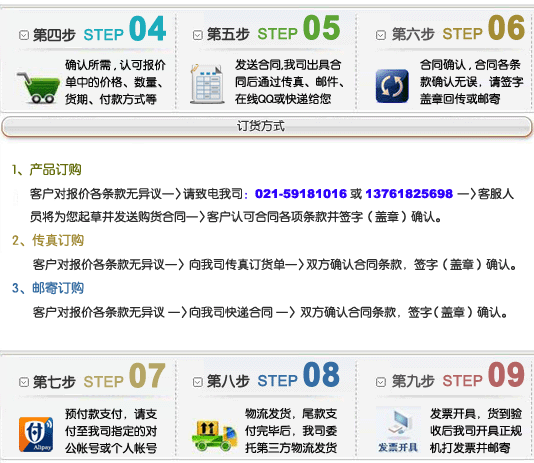This screenshot has height=463, width=534.
Task: Click phone number 021-59181016
Action: click(301, 194)
